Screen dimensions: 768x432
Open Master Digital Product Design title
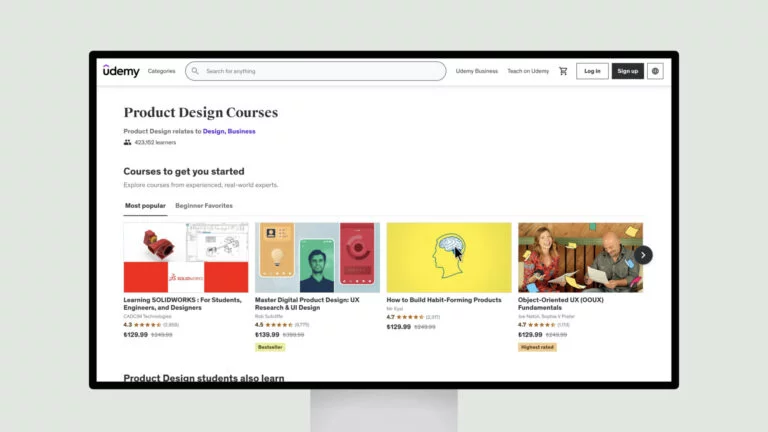(307, 304)
